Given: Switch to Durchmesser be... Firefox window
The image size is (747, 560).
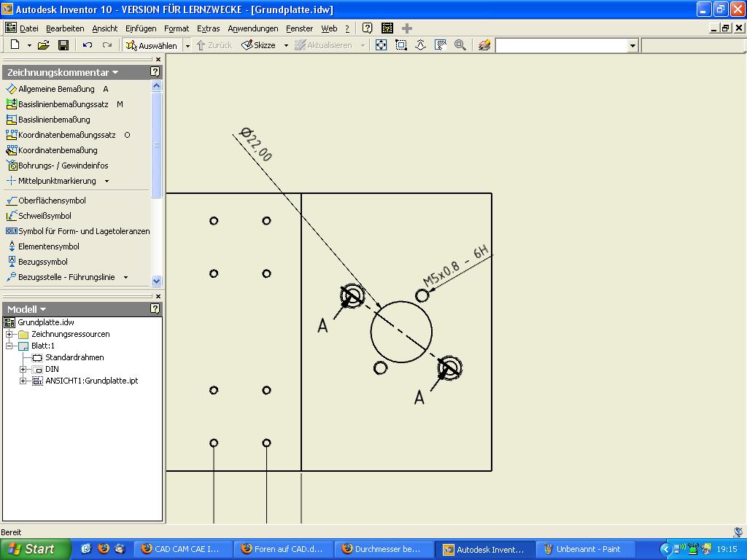Looking at the screenshot, I should point(384,549).
